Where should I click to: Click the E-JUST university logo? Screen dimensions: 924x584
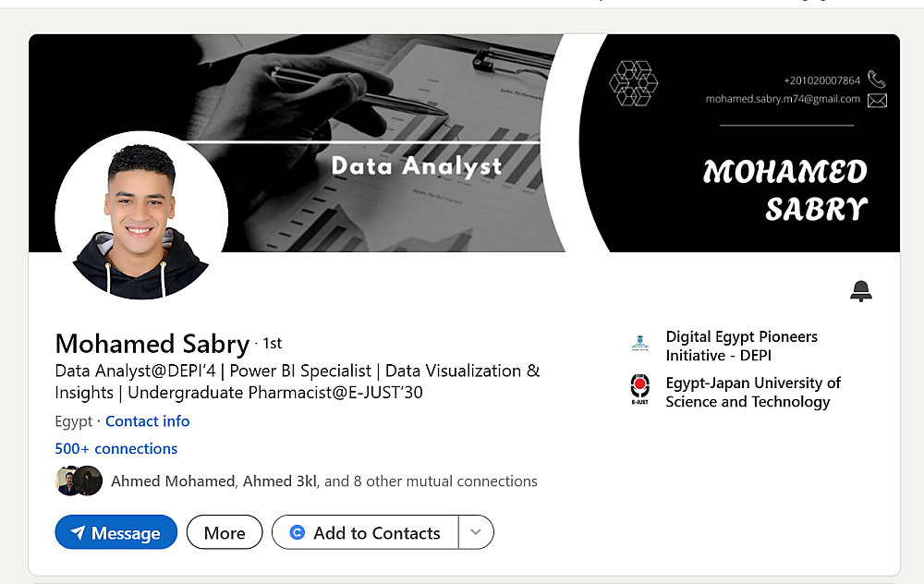(639, 391)
